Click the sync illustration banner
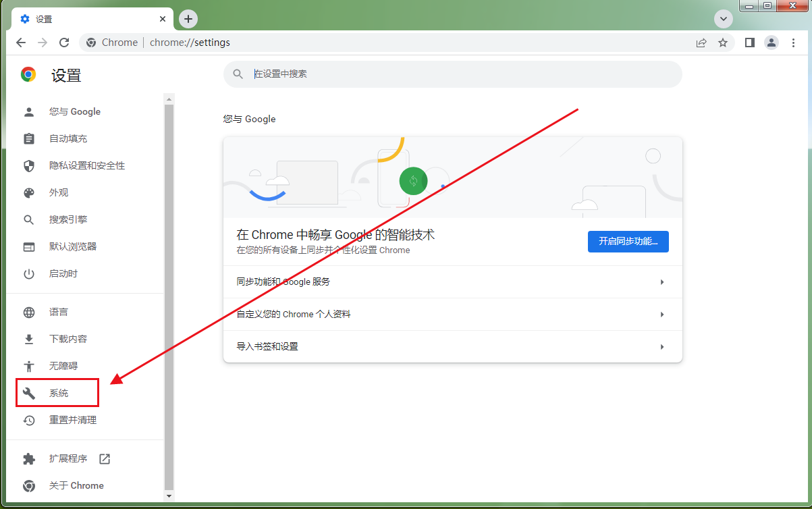Screen dimensions: 812x509 453,177
